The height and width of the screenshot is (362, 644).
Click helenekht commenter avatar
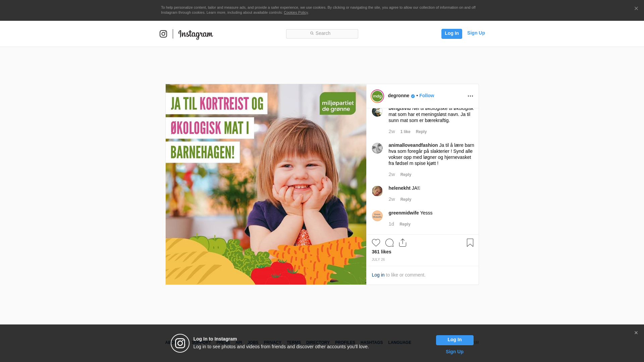[377, 191]
